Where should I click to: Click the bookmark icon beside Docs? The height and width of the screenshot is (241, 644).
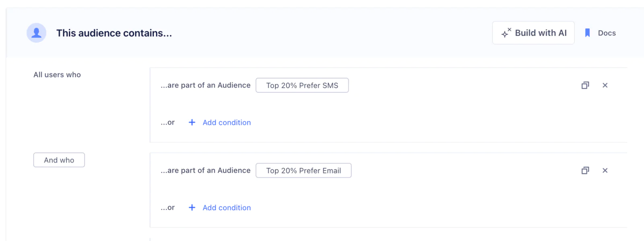tap(587, 33)
